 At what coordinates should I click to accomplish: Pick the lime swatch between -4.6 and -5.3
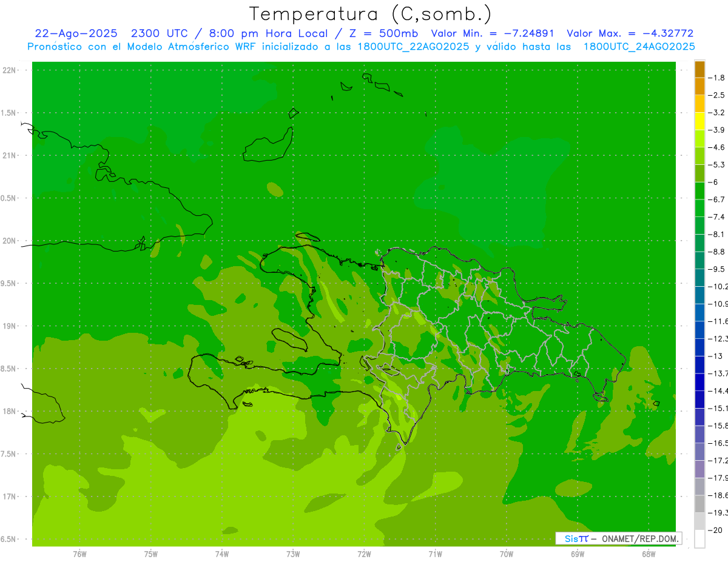pos(699,156)
